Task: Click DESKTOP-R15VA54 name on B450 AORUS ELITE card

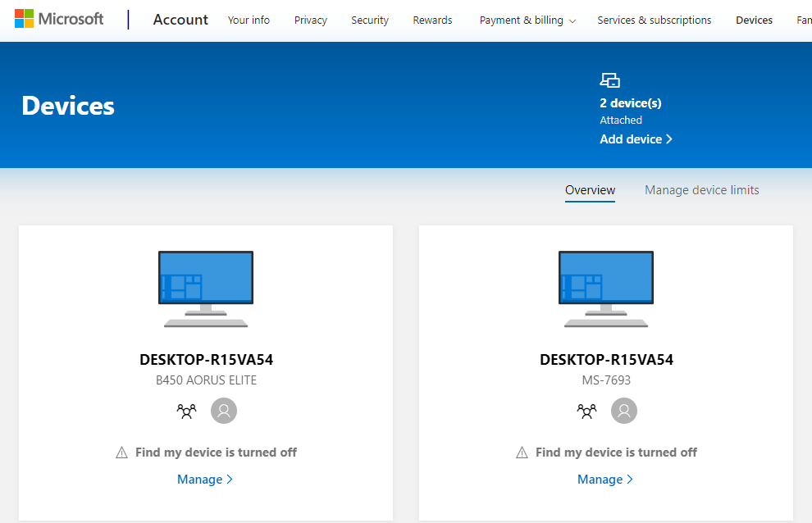Action: [x=206, y=359]
